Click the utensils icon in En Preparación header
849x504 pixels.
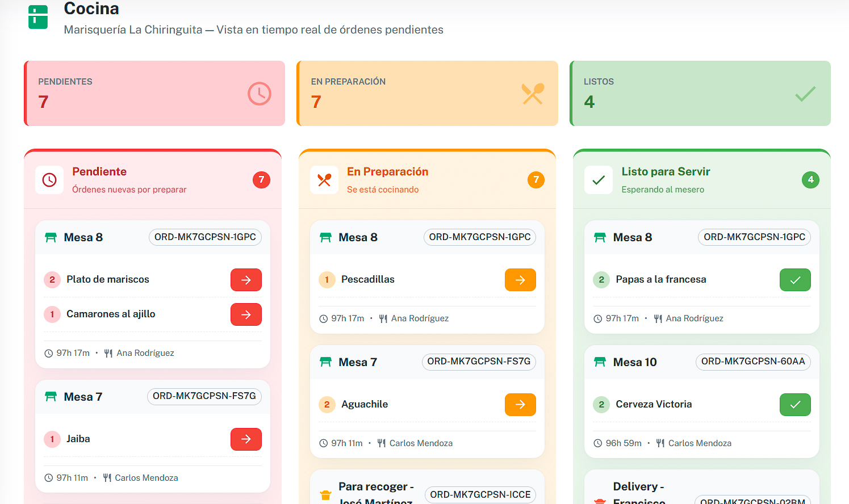point(324,180)
